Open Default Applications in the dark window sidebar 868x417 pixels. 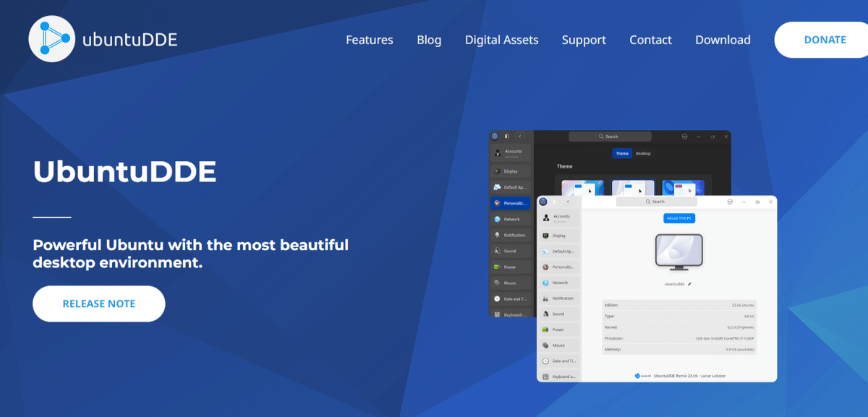511,187
